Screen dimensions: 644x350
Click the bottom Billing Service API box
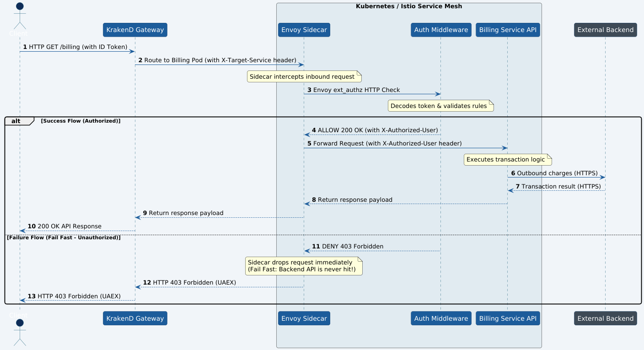(x=508, y=318)
